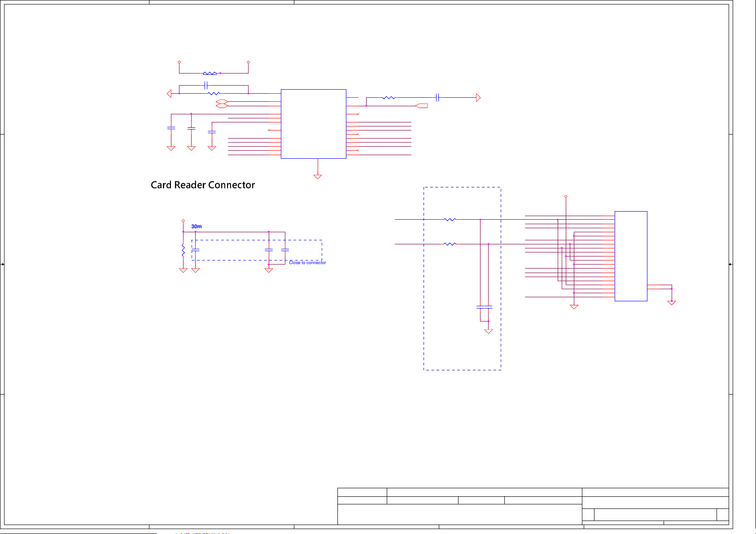Click the "Card Reader Connector" heading
Viewport: 756px width, 534px height.
point(203,185)
